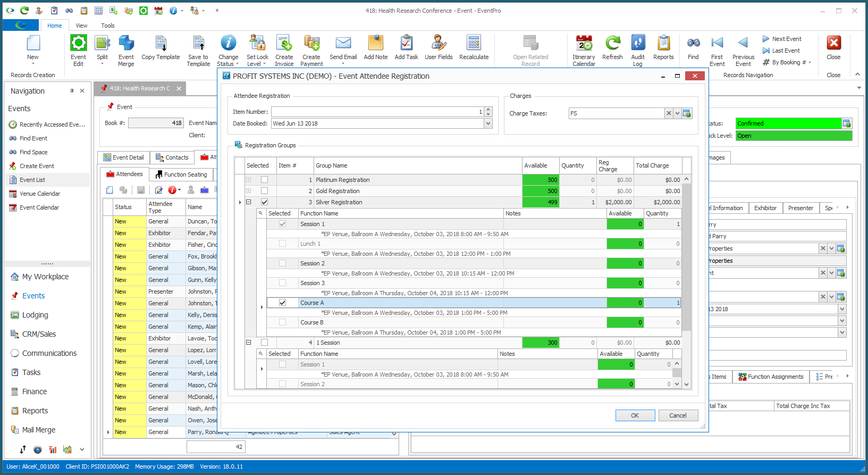
Task: Open the Charge Taxes dropdown arrow
Action: (x=677, y=113)
